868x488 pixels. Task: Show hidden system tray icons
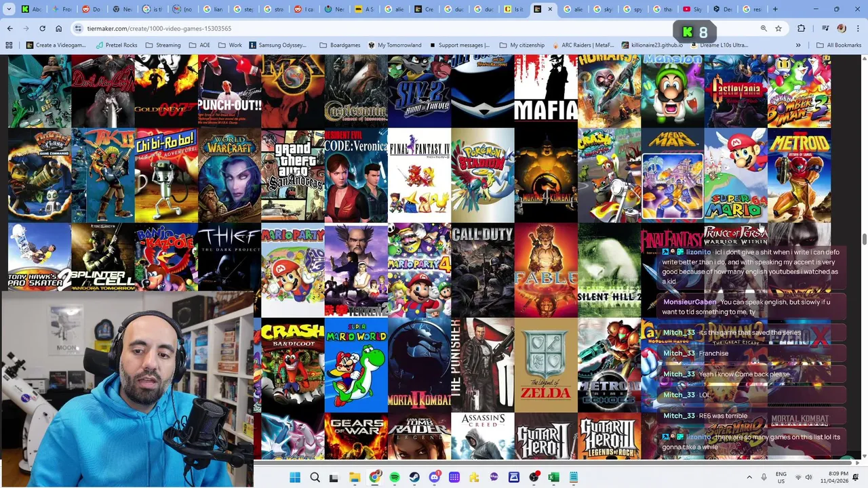point(749,477)
